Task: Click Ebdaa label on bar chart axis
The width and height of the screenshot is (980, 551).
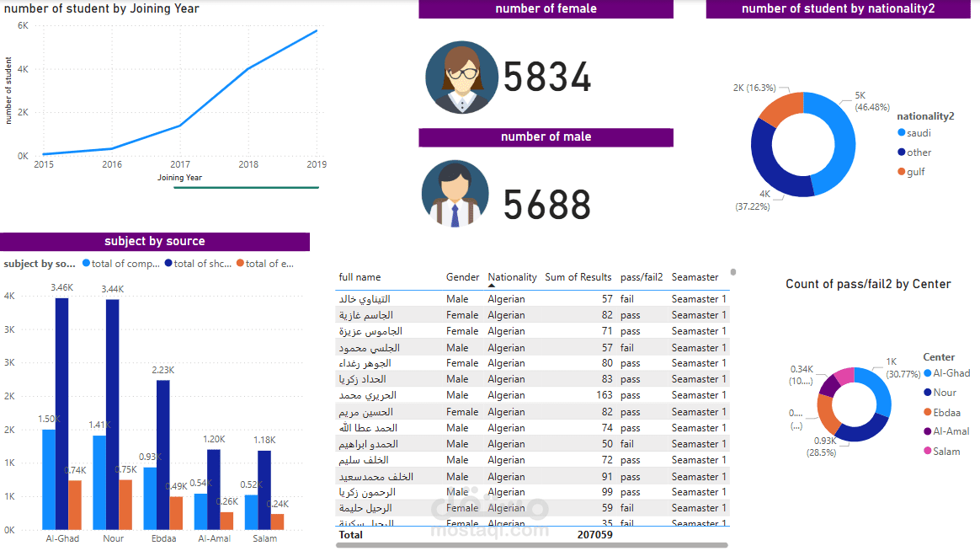Action: pos(163,538)
